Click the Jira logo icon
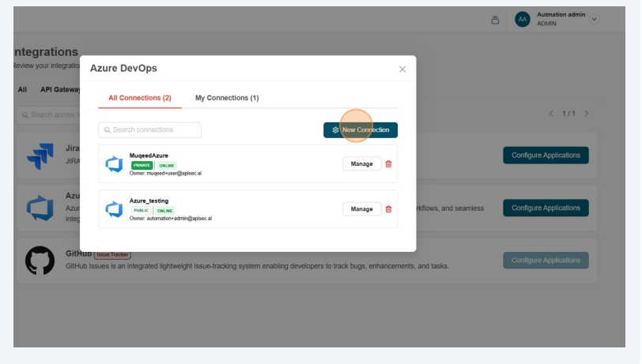 click(x=39, y=156)
